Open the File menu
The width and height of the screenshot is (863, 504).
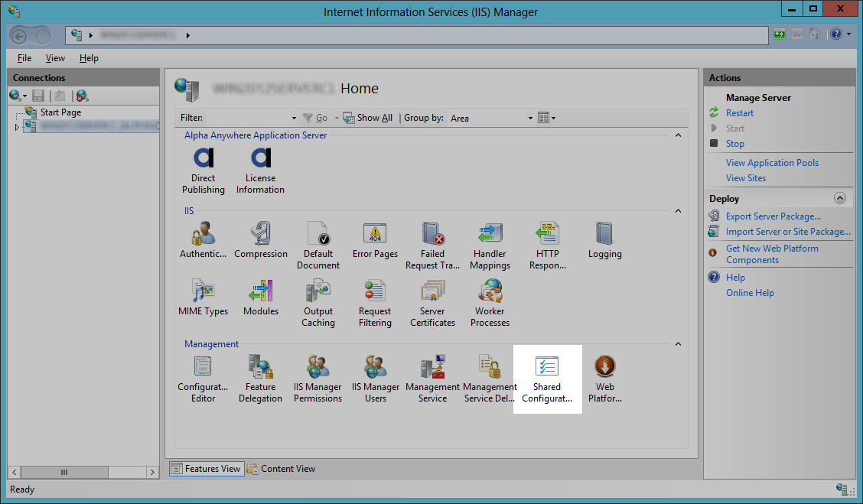pyautogui.click(x=24, y=58)
